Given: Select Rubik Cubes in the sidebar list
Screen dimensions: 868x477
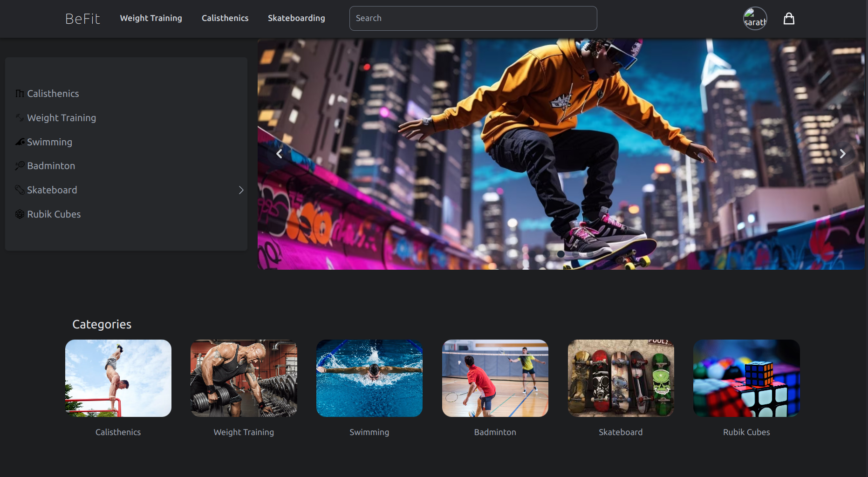Looking at the screenshot, I should coord(54,214).
